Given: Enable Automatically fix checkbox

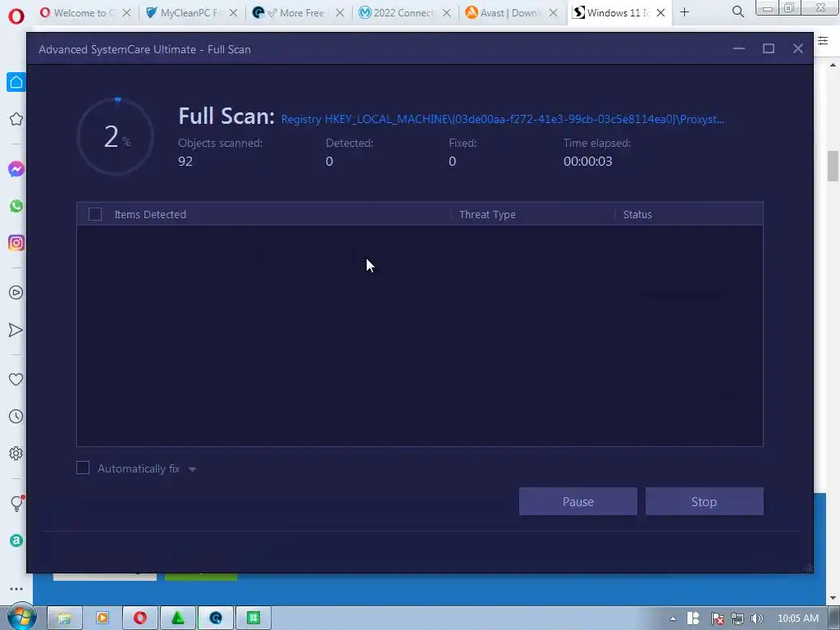Looking at the screenshot, I should click(x=83, y=468).
